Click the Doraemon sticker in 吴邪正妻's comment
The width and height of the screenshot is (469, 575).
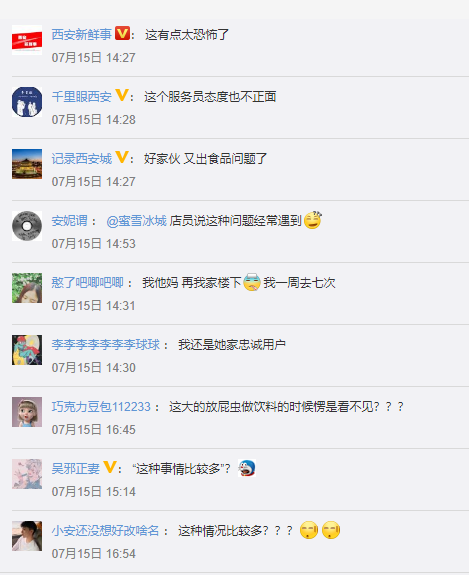click(x=247, y=468)
